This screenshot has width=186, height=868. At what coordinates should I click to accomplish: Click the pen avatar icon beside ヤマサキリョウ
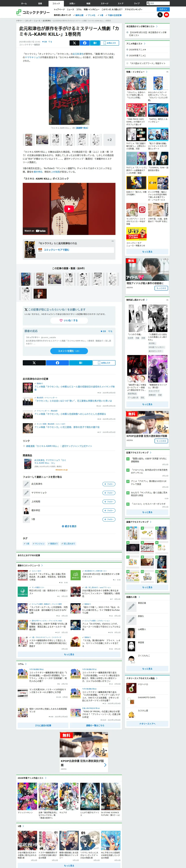[26, 493]
